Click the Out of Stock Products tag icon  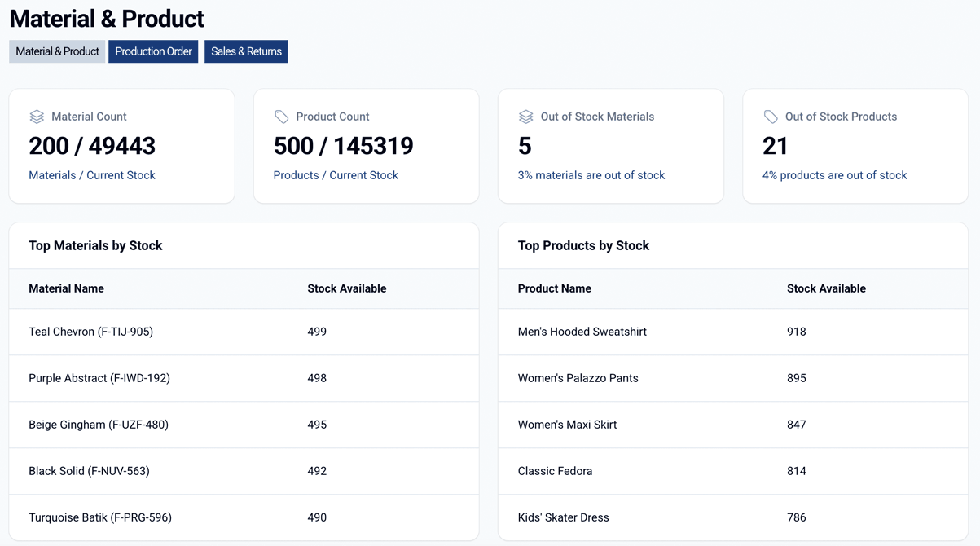click(x=770, y=117)
